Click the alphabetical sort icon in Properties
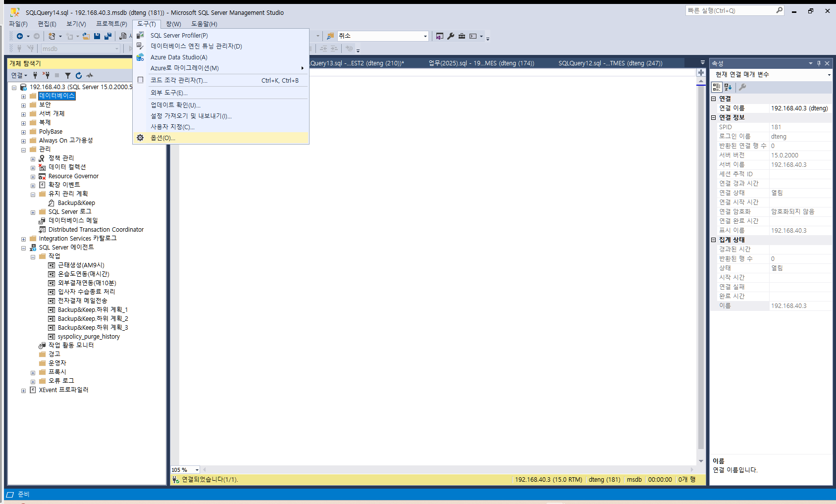Image resolution: width=836 pixels, height=504 pixels. pos(728,87)
